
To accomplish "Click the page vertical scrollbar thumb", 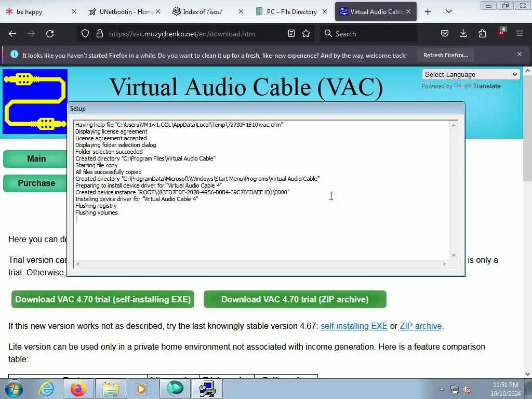I will coord(528,128).
